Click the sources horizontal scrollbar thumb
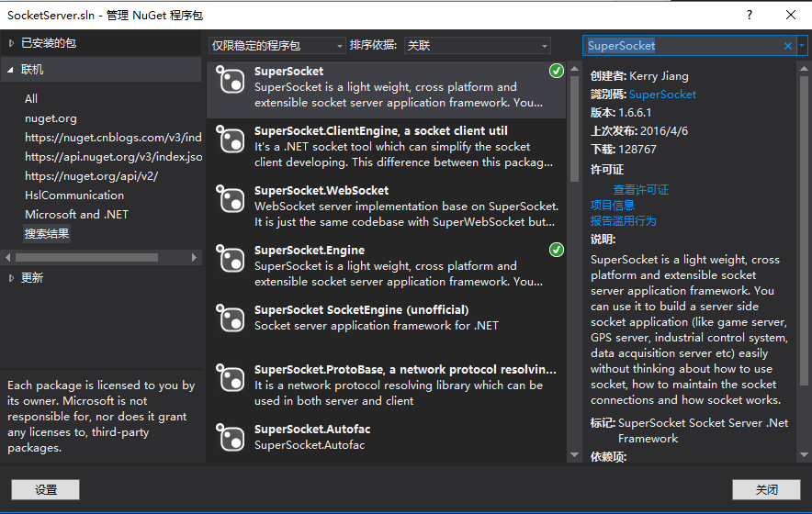812x514 pixels. (x=86, y=257)
